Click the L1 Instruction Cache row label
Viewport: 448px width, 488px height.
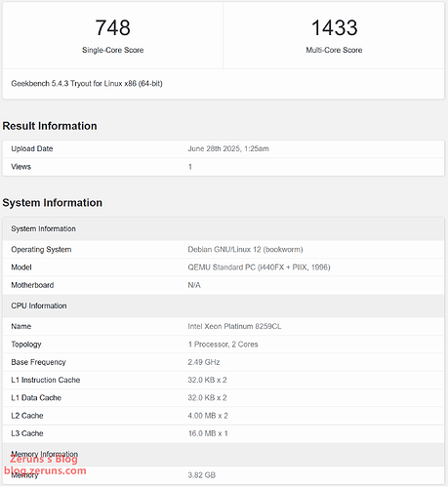tap(46, 380)
